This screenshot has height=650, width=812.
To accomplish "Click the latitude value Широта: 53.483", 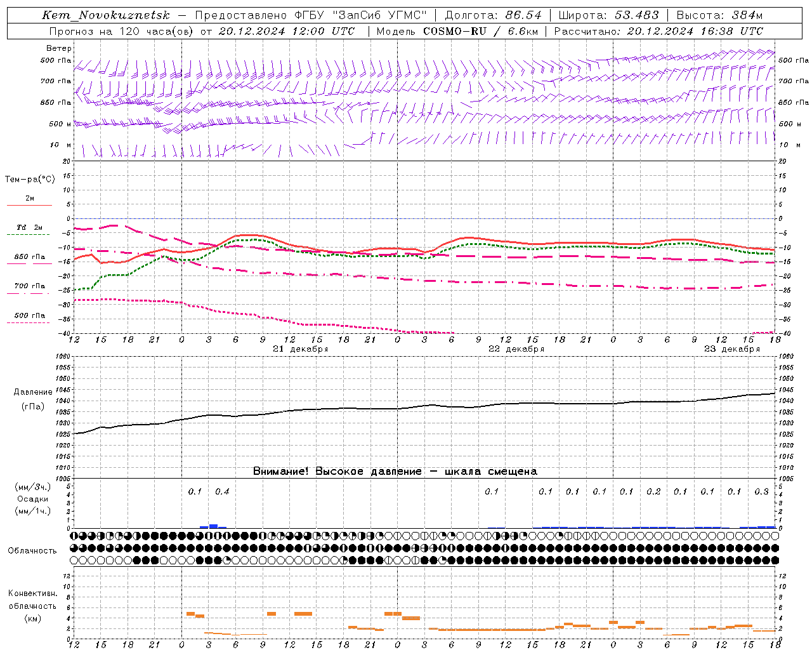I will 609,15.
